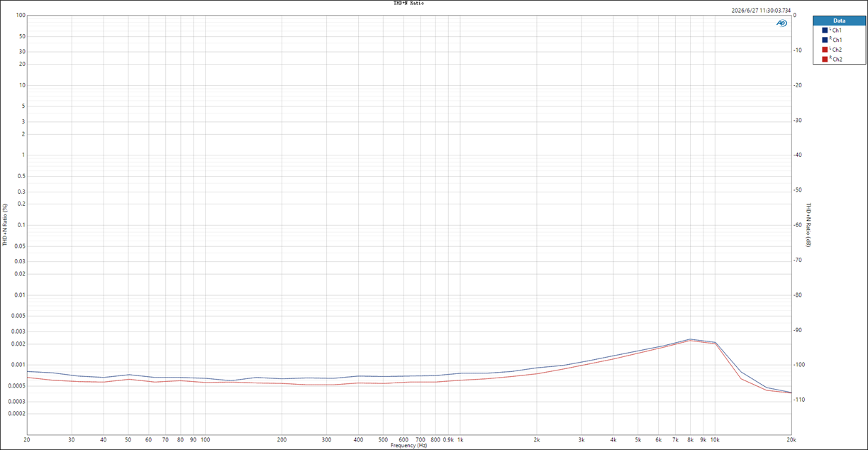The height and width of the screenshot is (450, 868).
Task: Click the 0.001 tick on the percent axis
Action: pyautogui.click(x=18, y=365)
